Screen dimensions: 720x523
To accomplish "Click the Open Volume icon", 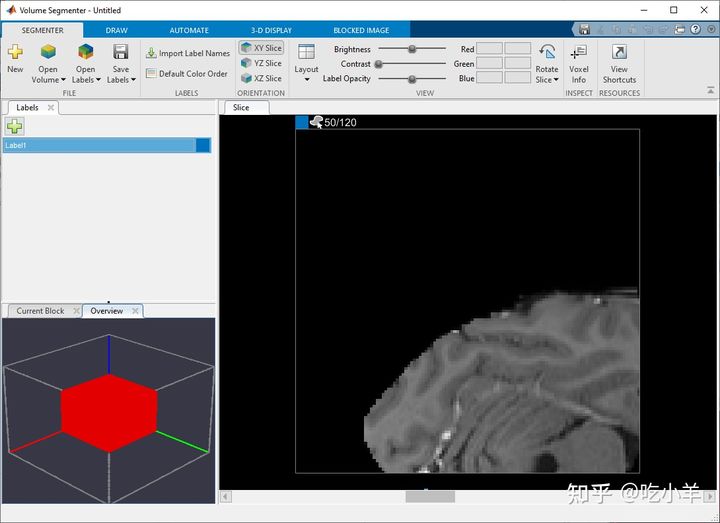I will point(48,52).
